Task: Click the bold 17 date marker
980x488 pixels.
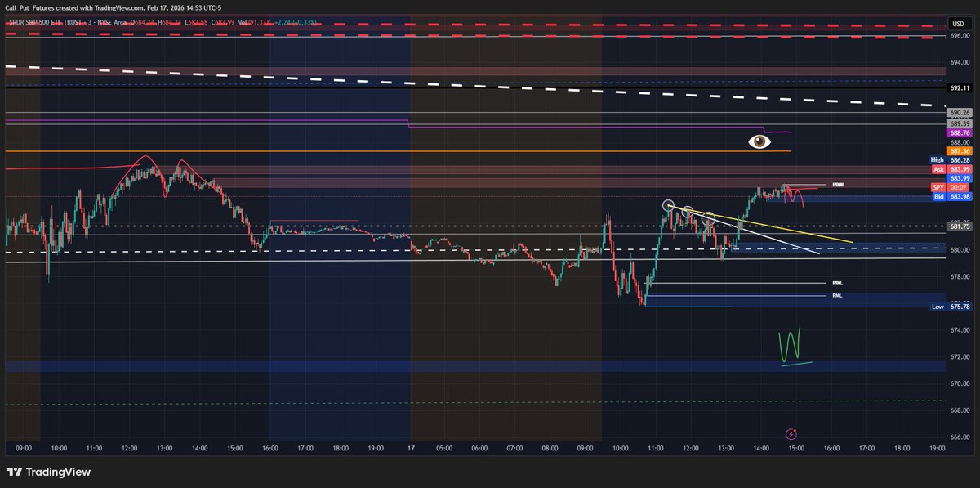Action: click(412, 448)
